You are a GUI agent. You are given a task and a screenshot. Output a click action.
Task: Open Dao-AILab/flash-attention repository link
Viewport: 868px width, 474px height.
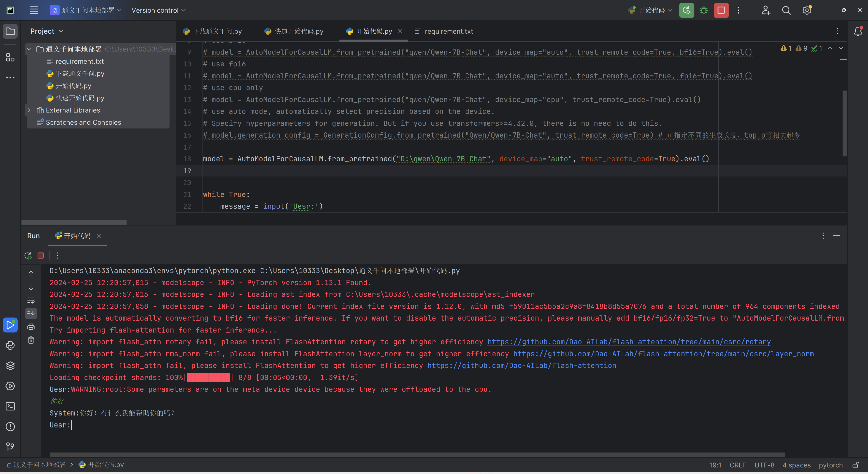522,366
